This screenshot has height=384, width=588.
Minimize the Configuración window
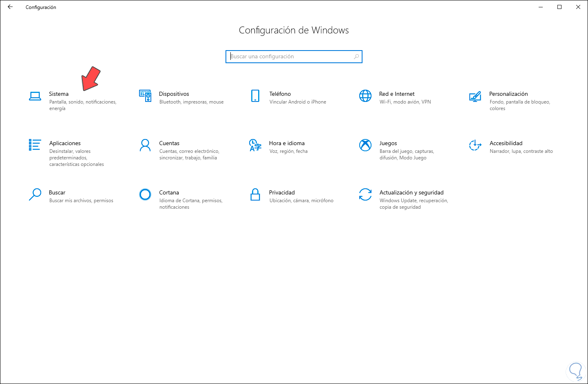tap(541, 7)
